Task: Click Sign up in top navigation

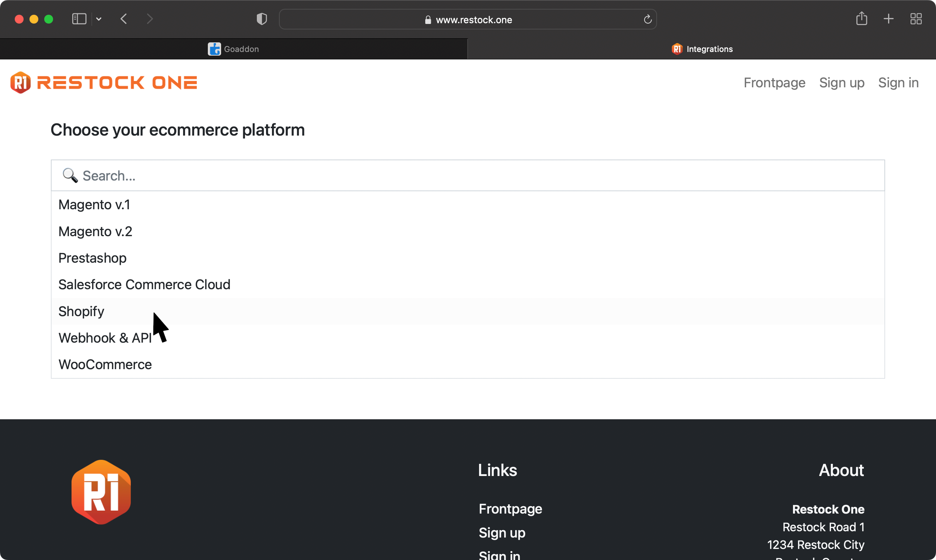Action: coord(841,83)
